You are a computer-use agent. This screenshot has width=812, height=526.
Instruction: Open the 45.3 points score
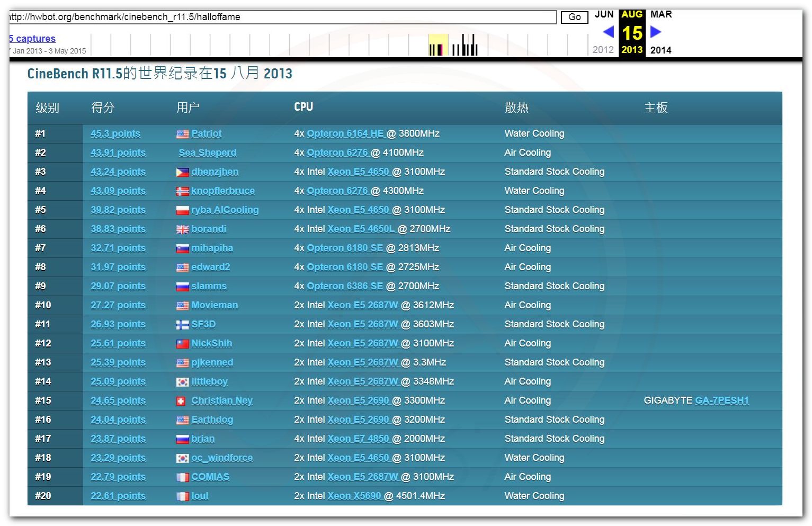115,133
